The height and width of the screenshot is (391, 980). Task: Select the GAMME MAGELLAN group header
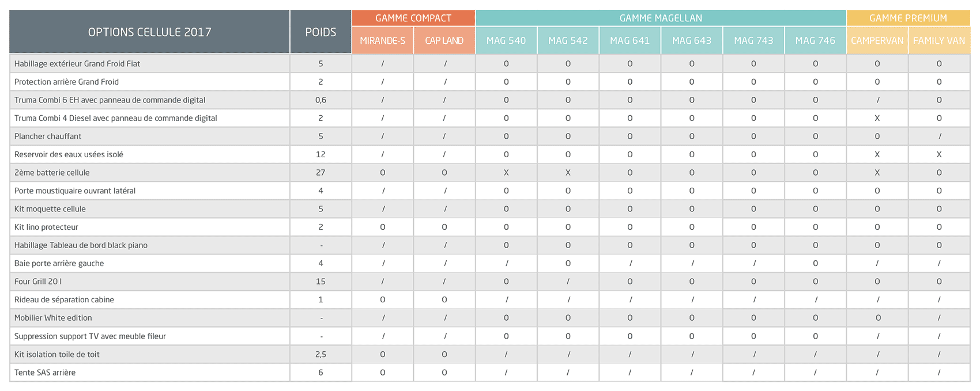coord(661,18)
